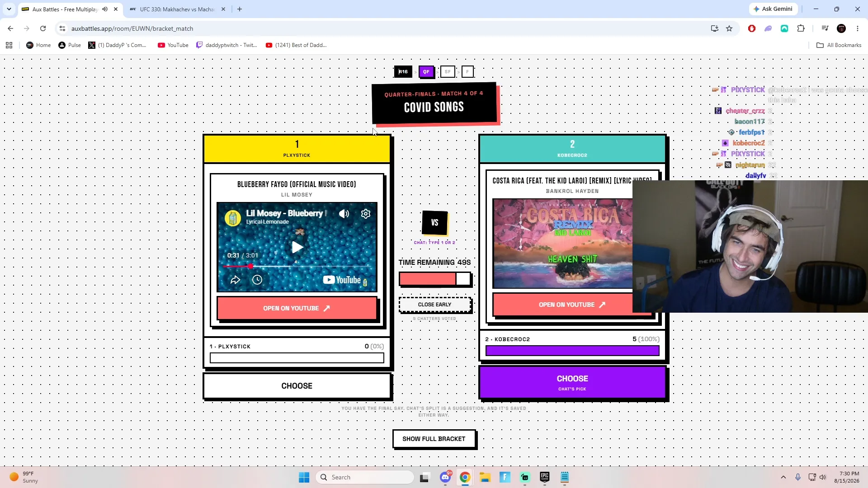Click the green extension icon
868x488 pixels.
point(784,28)
